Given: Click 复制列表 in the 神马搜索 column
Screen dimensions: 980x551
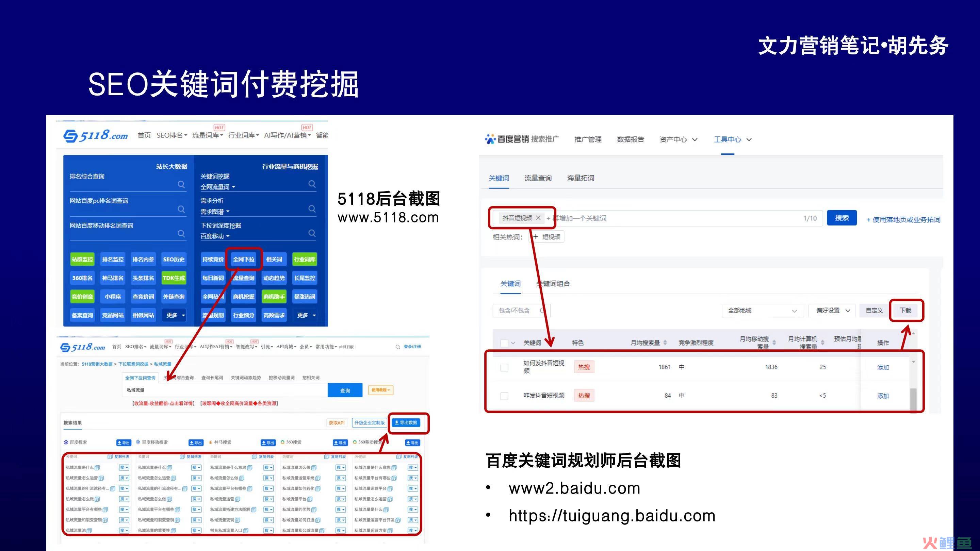Looking at the screenshot, I should (263, 457).
